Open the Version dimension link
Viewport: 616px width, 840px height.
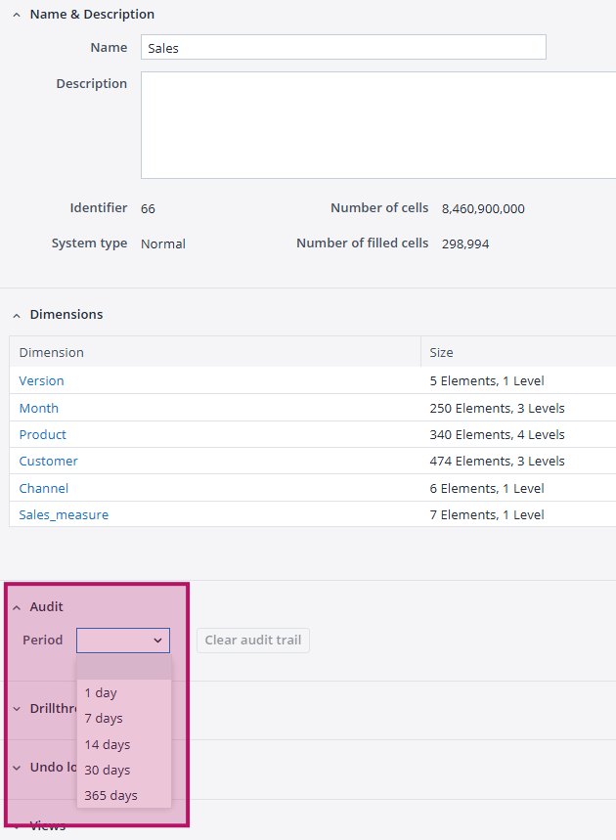pyautogui.click(x=42, y=380)
